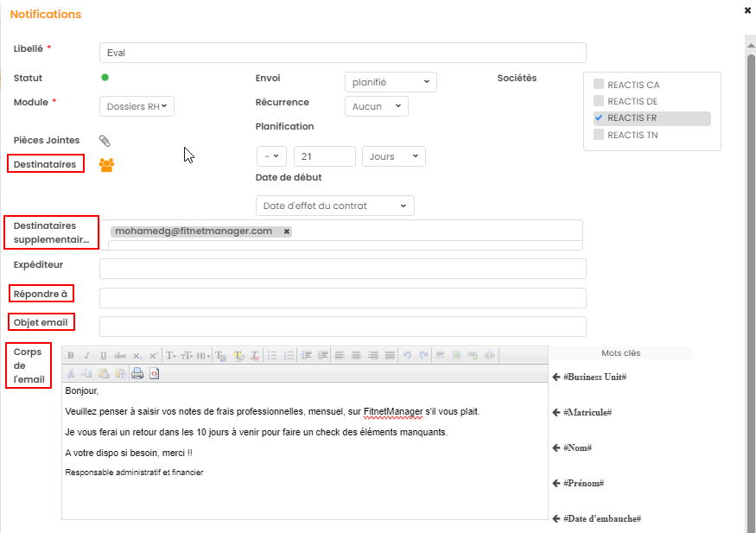Open the 'Date d'effet du contrat' dropdown
The width and height of the screenshot is (756, 533).
(x=335, y=206)
